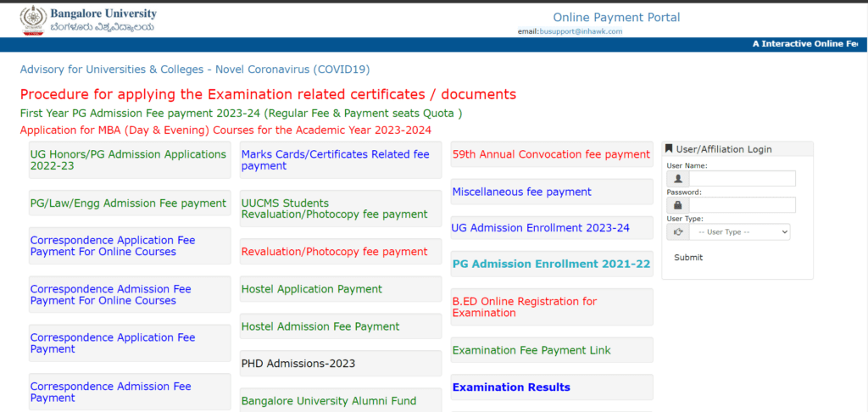
Task: Open UUCMS Students Revaluation/Photocopy fee payment
Action: click(x=334, y=209)
